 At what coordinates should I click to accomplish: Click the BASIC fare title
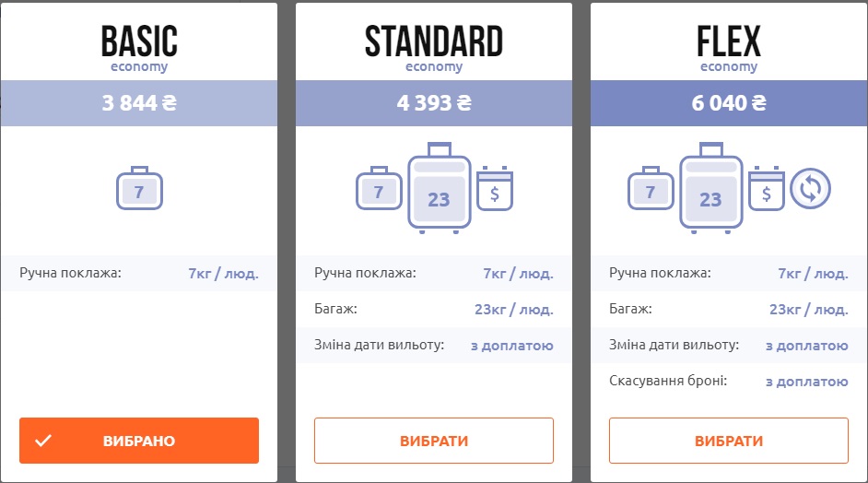coord(139,41)
